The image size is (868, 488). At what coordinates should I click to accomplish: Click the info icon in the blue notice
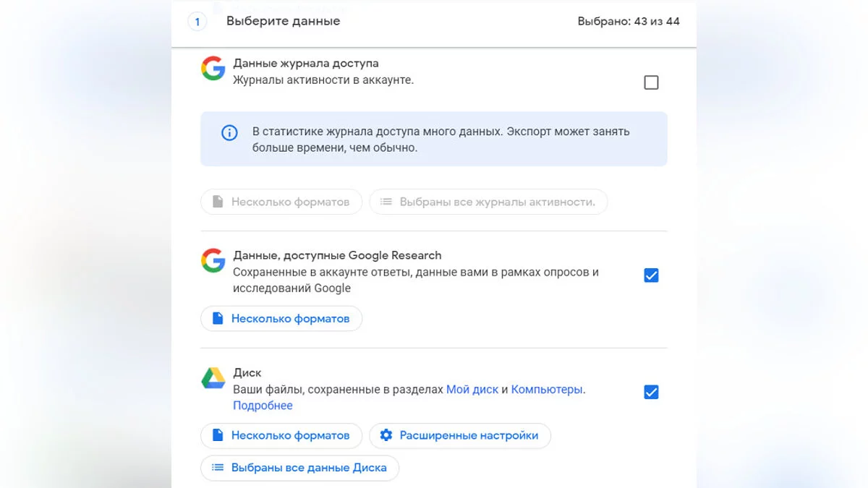click(229, 132)
